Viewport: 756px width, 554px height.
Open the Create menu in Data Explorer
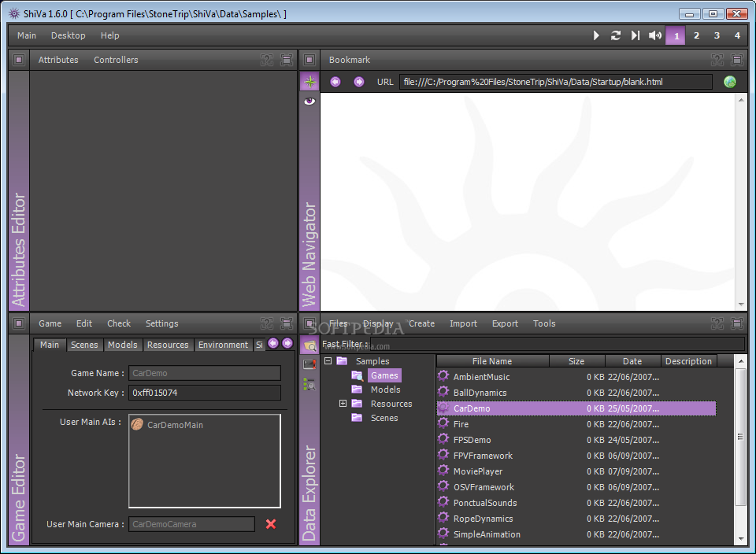point(422,323)
